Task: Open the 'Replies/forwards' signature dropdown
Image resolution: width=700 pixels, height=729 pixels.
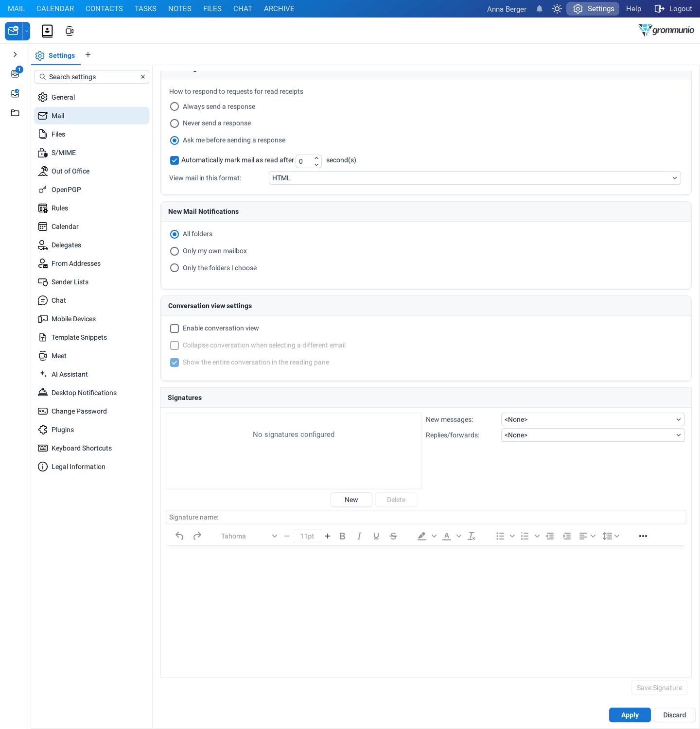Action: (x=593, y=435)
